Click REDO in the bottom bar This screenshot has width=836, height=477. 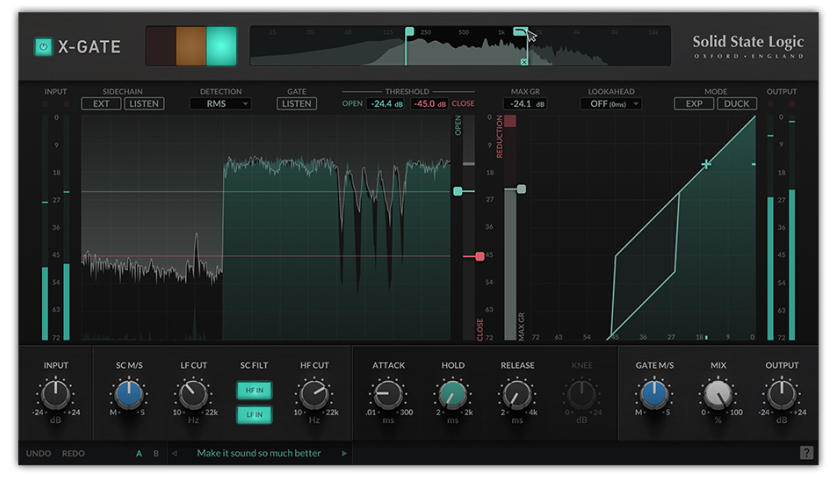point(73,454)
